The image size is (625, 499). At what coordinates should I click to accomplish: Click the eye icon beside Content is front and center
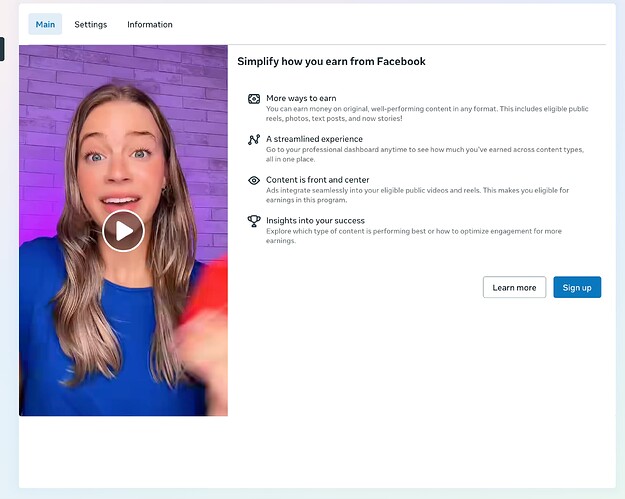pyautogui.click(x=254, y=180)
